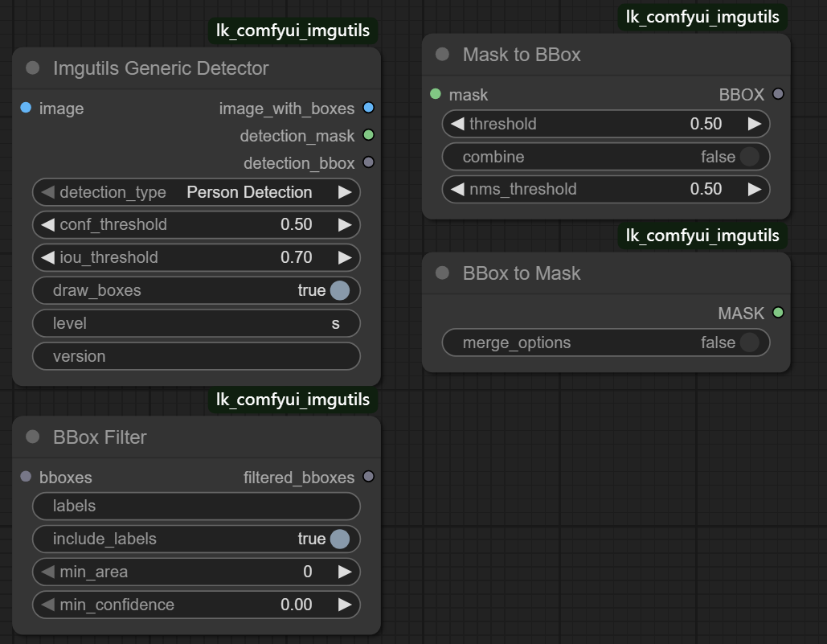The image size is (827, 644).
Task: Open the level selector showing s
Action: [x=196, y=323]
